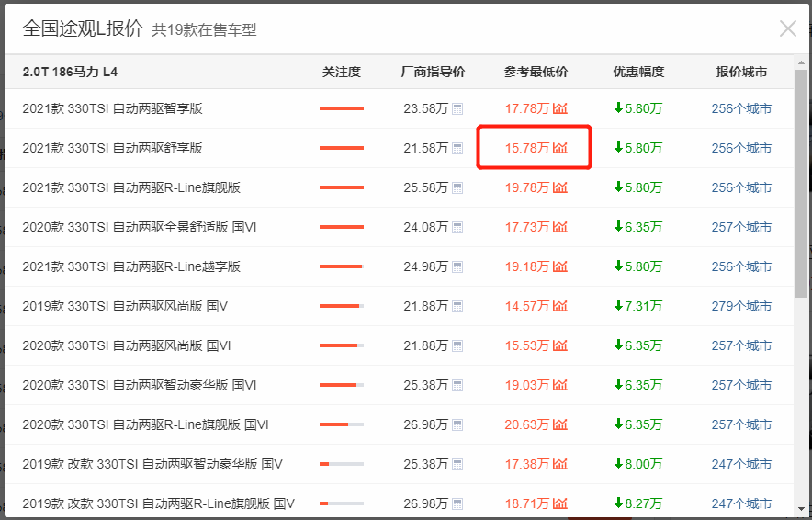Open the calculator icon for the 2020款 智动豪华版 国VI row
812x520 pixels.
tap(457, 385)
